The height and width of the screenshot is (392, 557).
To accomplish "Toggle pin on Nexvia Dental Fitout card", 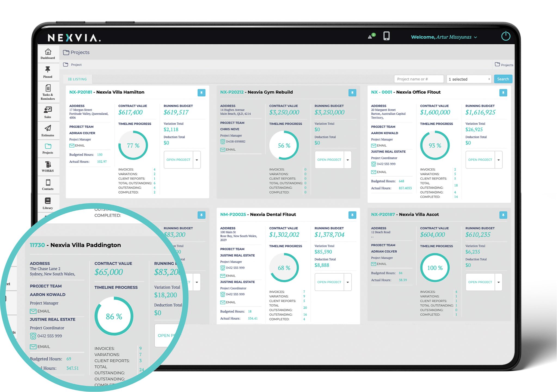I will (x=352, y=215).
